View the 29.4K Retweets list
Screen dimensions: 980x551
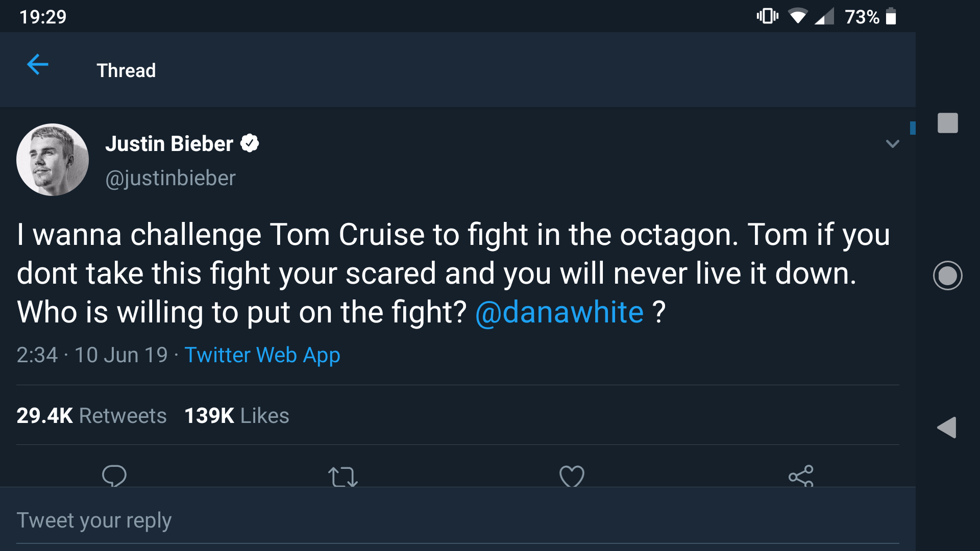pos(91,416)
